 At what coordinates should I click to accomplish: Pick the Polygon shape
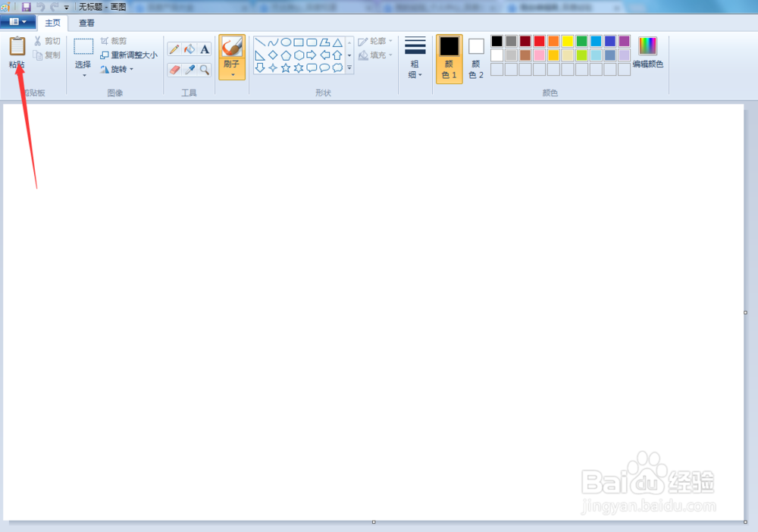324,42
